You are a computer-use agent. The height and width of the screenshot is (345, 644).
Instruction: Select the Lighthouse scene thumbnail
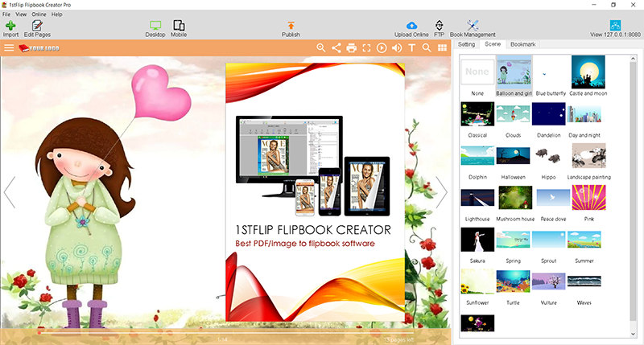click(477, 197)
